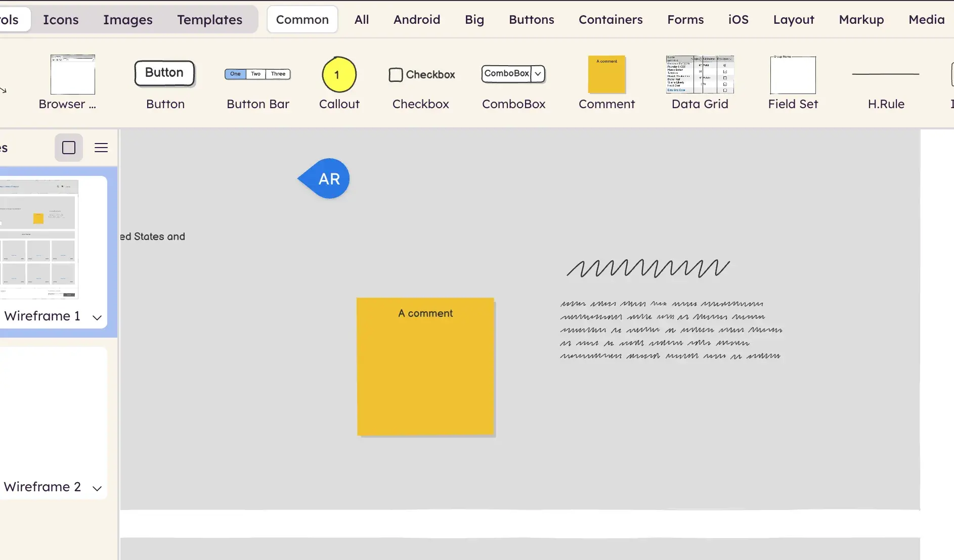The height and width of the screenshot is (560, 954).
Task: Expand the Wireframe 1 chevron menu
Action: point(97,317)
